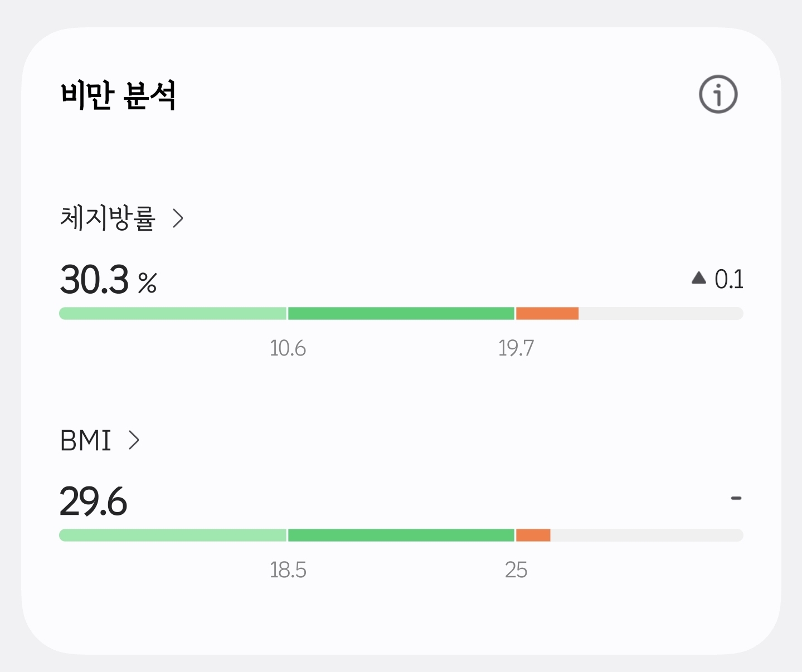
Task: Click the dark green BMI bar segment
Action: [401, 535]
